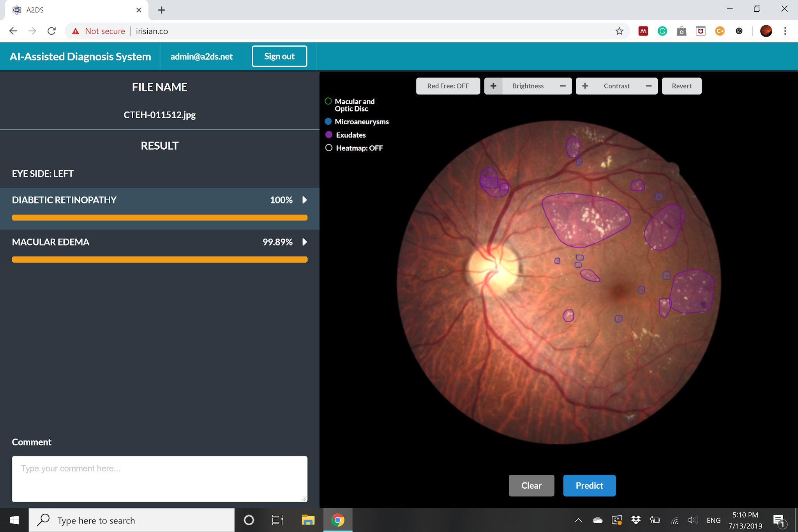Open the Chrome profile avatar
The image size is (798, 532).
(x=766, y=31)
